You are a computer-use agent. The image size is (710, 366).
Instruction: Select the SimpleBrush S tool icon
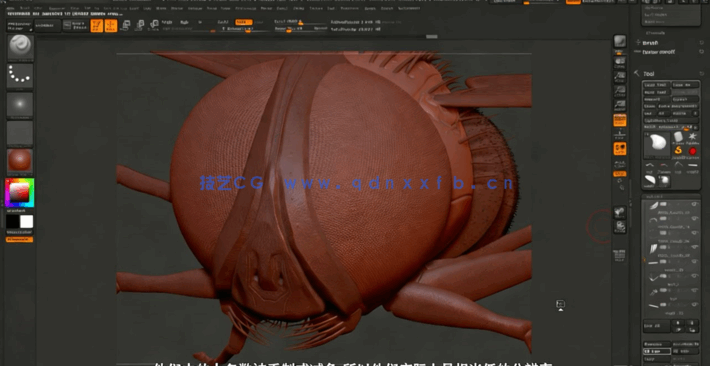pos(678,150)
